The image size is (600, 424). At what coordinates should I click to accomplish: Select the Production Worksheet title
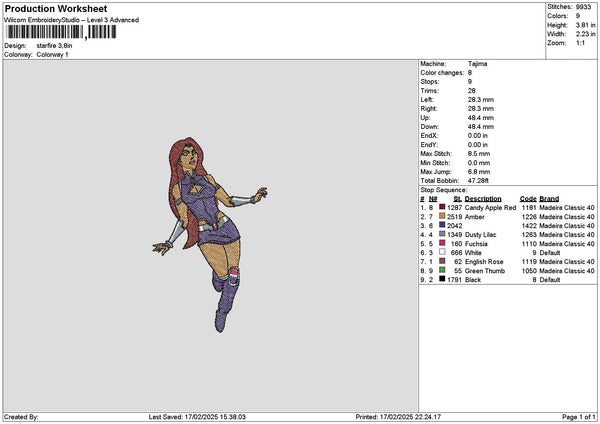[x=44, y=8]
